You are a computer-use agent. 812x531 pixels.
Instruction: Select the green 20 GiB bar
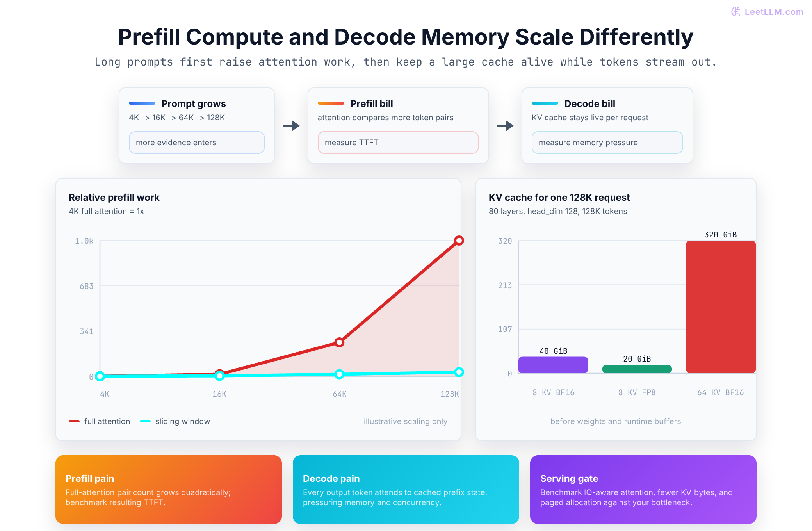point(637,369)
